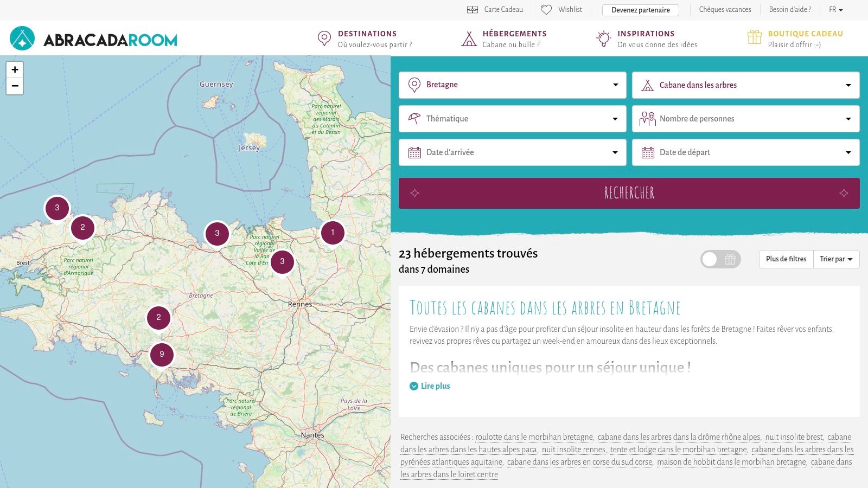Image resolution: width=868 pixels, height=488 pixels.
Task: Click the Boutique Cadeau gift icon
Action: (x=755, y=37)
